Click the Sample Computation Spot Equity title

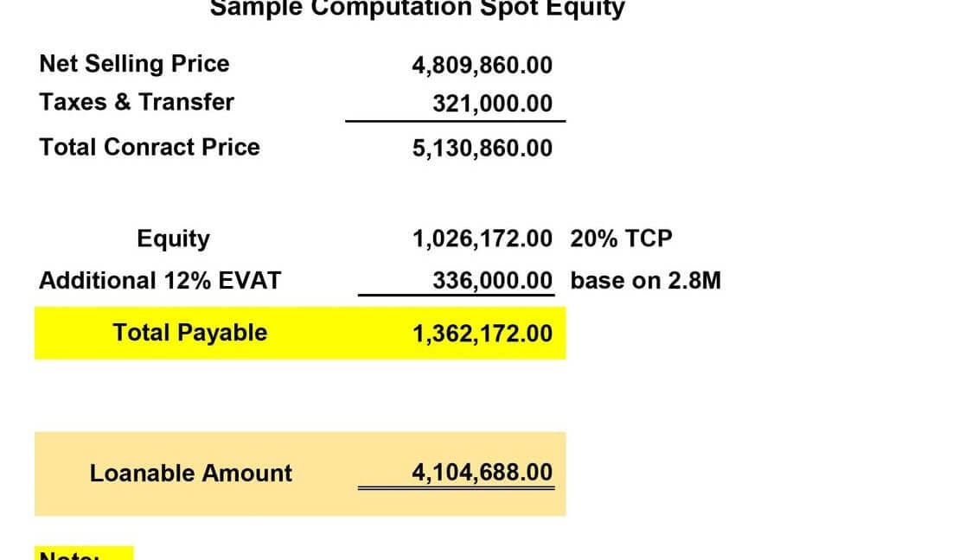click(x=417, y=9)
